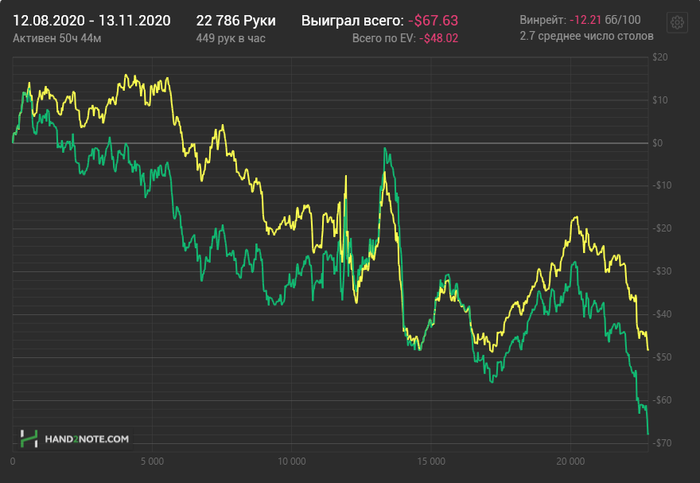
Task: Click the 'Активен 50ч 44м' text
Action: tap(57, 38)
